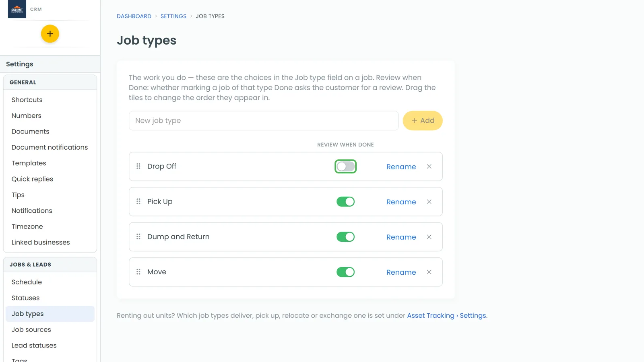Open Shortcuts settings
The width and height of the screenshot is (644, 362).
(x=50, y=100)
